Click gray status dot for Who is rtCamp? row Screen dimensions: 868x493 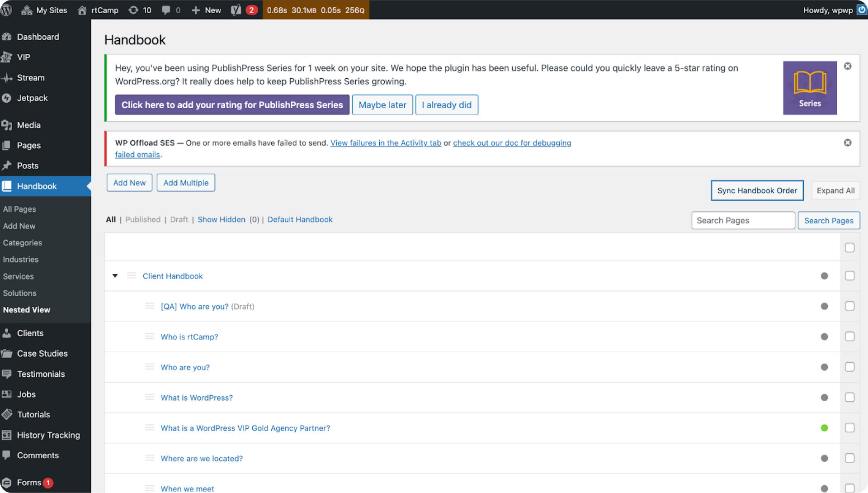(x=825, y=337)
